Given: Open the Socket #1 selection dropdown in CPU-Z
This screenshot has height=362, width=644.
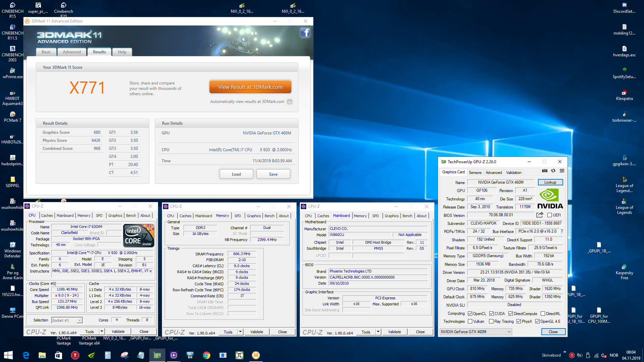Looking at the screenshot, I should coord(67,320).
